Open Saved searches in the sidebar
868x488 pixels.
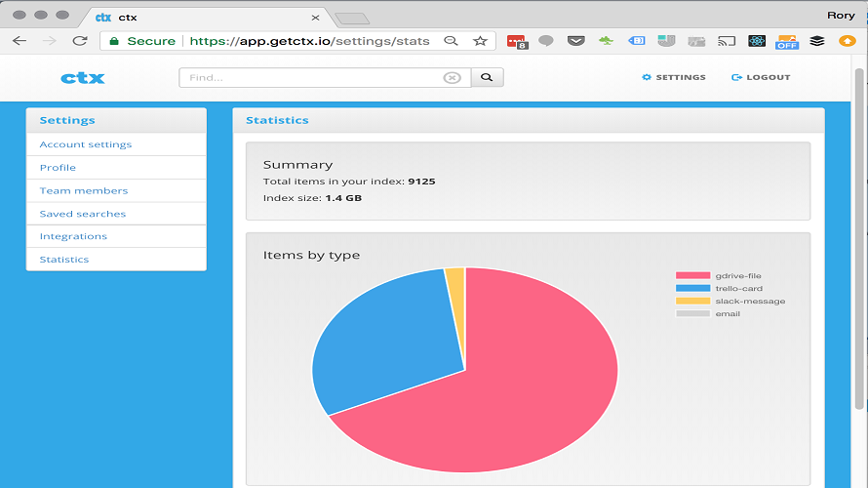[x=116, y=214]
